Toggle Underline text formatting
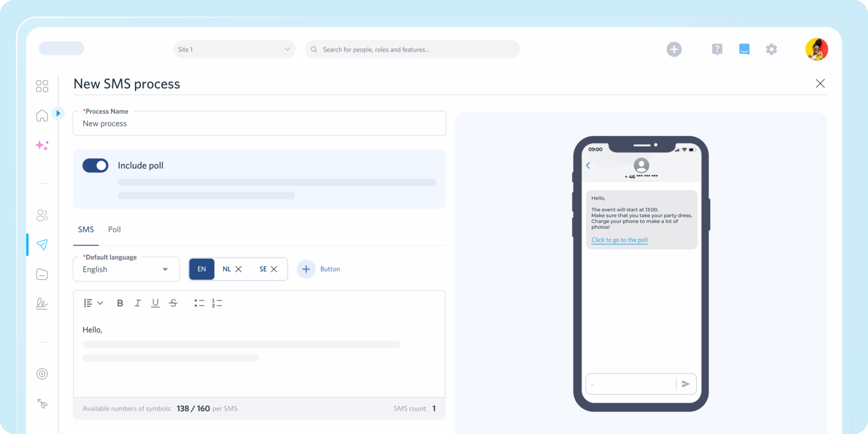 [155, 303]
